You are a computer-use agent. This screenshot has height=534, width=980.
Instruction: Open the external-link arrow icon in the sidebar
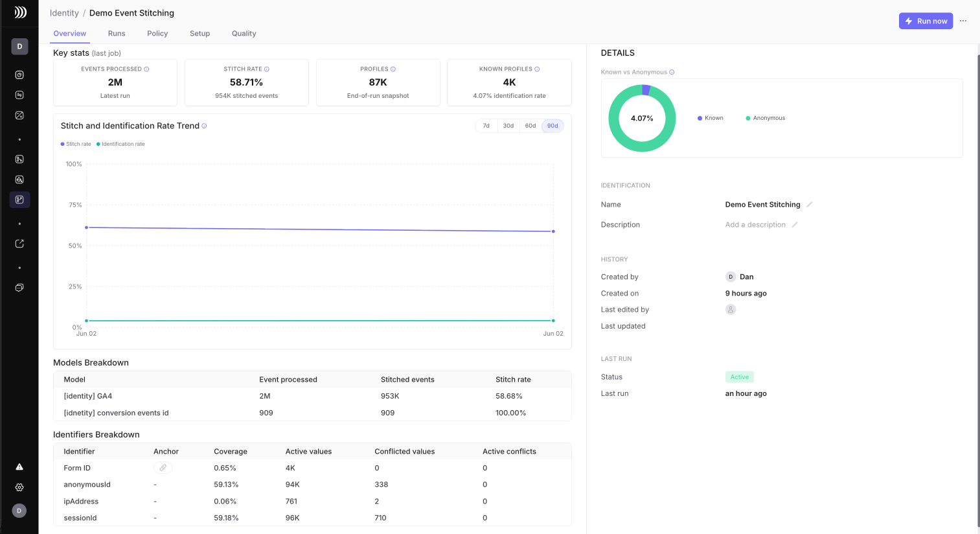(19, 244)
